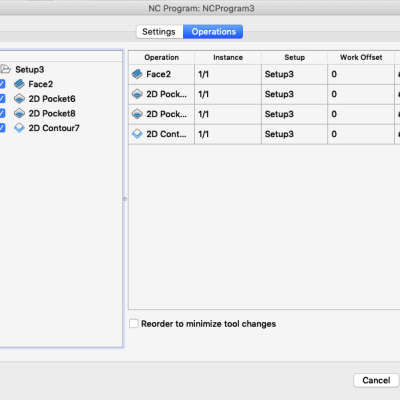The height and width of the screenshot is (400, 400).
Task: Click the 2D Pocket6 icon in the tree
Action: point(19,99)
